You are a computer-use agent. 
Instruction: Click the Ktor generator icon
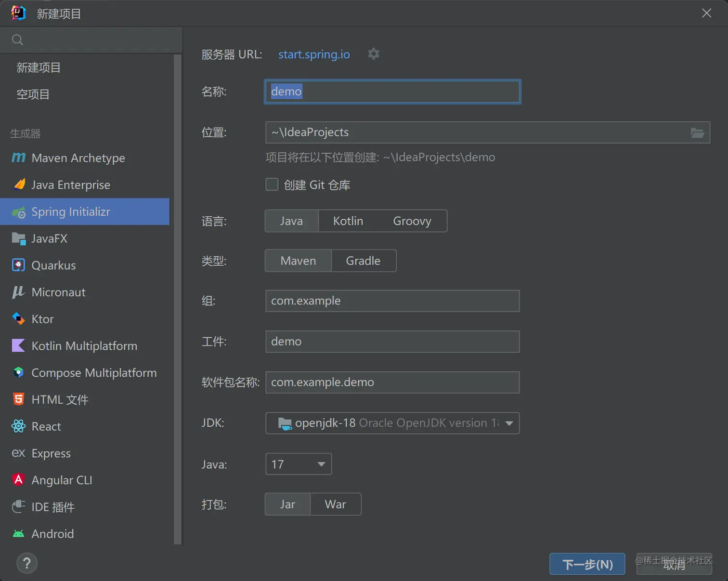point(18,318)
